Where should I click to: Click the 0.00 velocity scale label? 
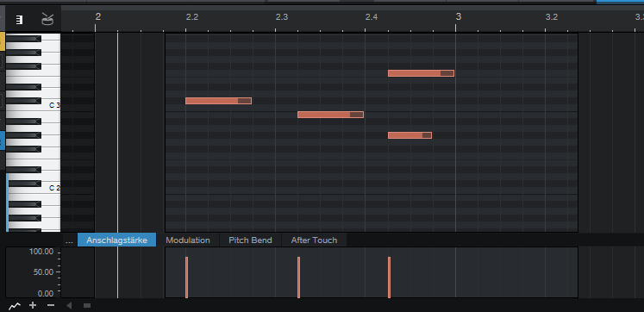[x=45, y=294]
